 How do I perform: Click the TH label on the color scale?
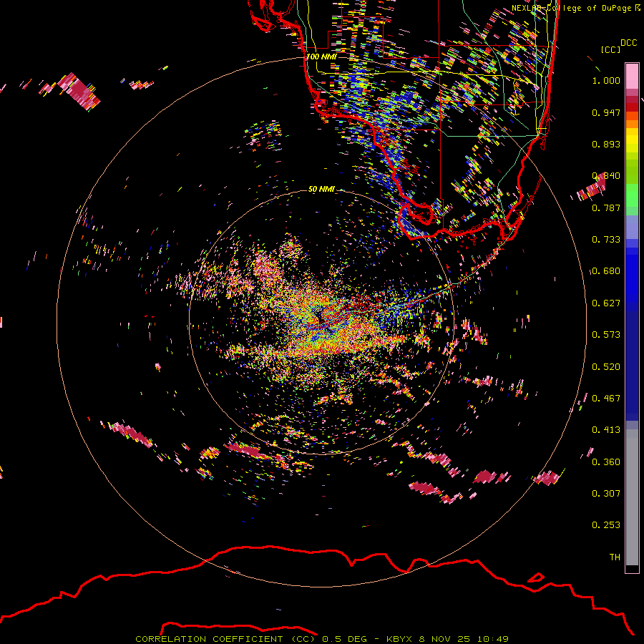pyautogui.click(x=615, y=557)
